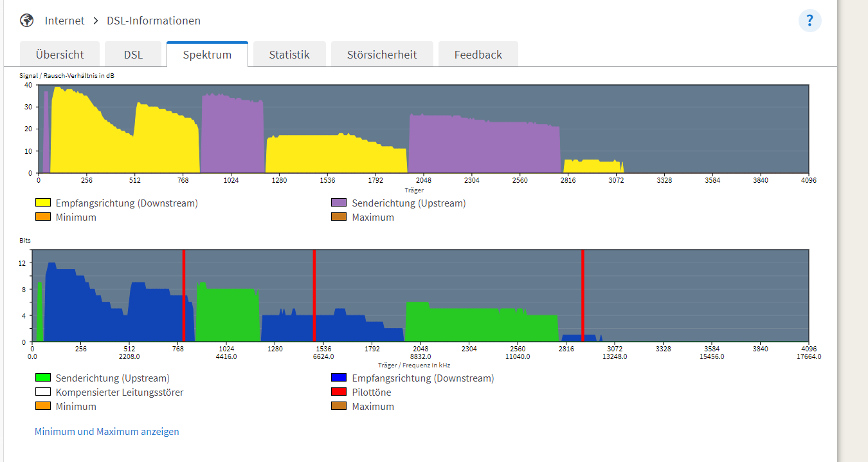The height and width of the screenshot is (462, 868).
Task: Click purple Senderichtung (Upstream) swatch in SNR legend
Action: click(338, 203)
